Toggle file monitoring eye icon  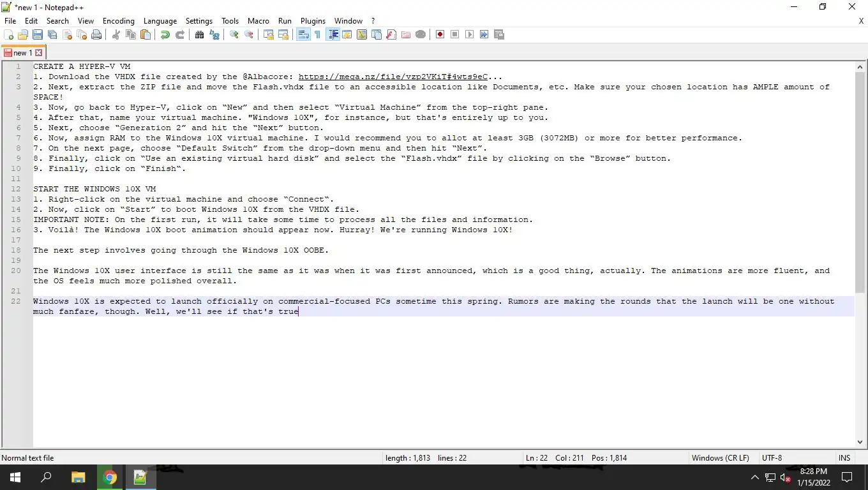(420, 34)
